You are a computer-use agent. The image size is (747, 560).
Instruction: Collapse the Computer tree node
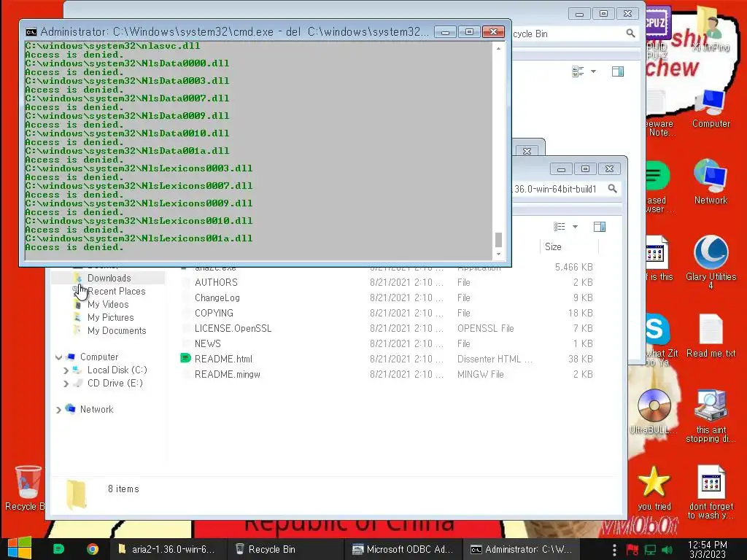[x=58, y=357]
